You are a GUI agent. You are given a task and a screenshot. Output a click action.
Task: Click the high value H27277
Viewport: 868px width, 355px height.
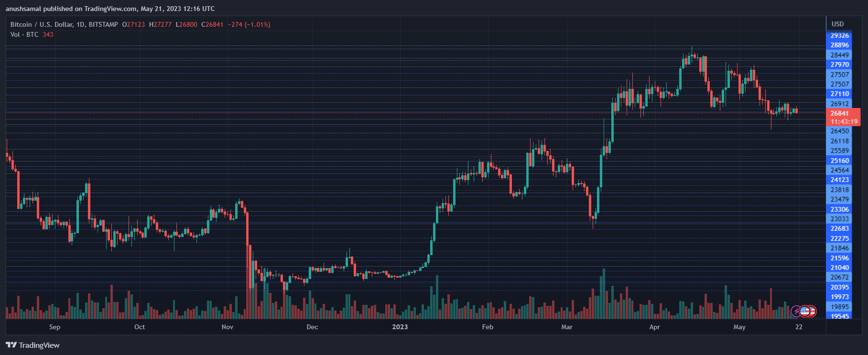click(160, 24)
